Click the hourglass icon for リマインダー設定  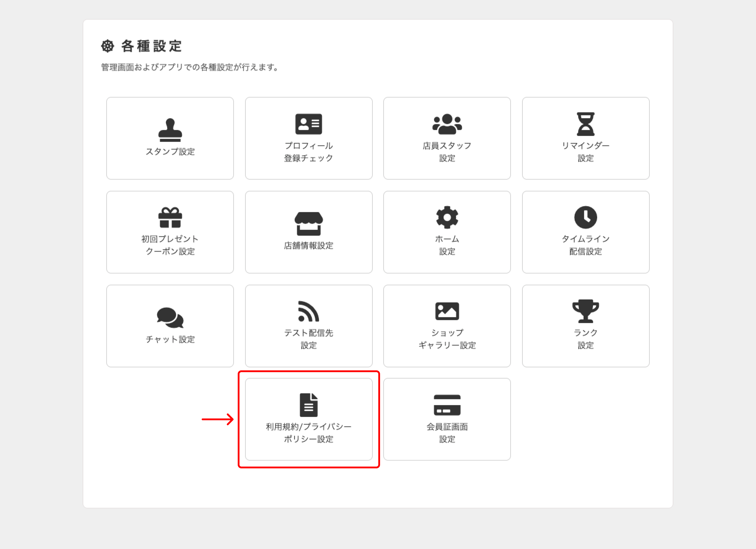[586, 124]
